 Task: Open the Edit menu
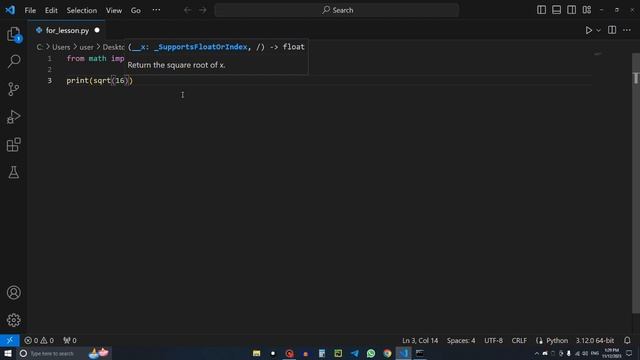(51, 10)
